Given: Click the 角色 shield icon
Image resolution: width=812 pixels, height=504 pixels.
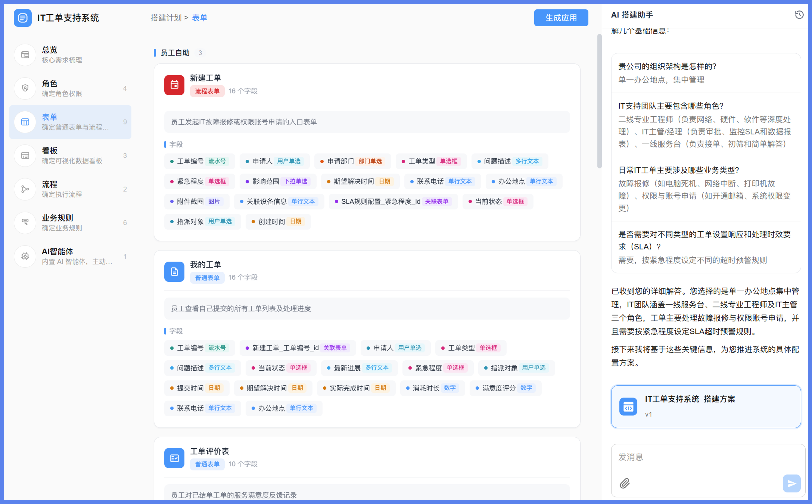Looking at the screenshot, I should coord(25,88).
